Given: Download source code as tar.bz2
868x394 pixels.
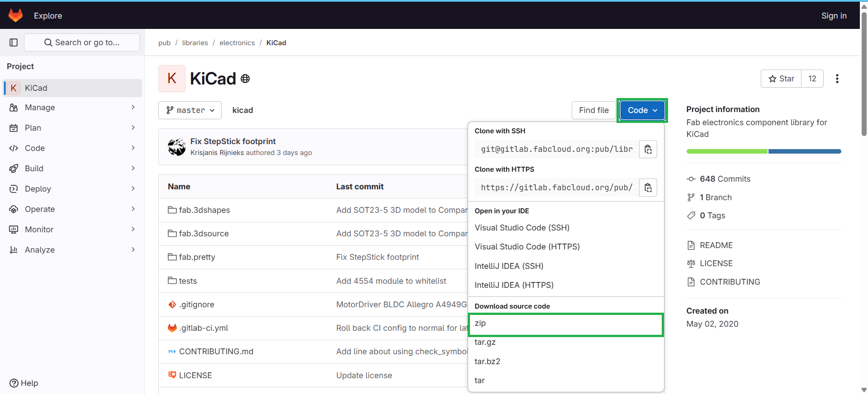Looking at the screenshot, I should point(566,361).
